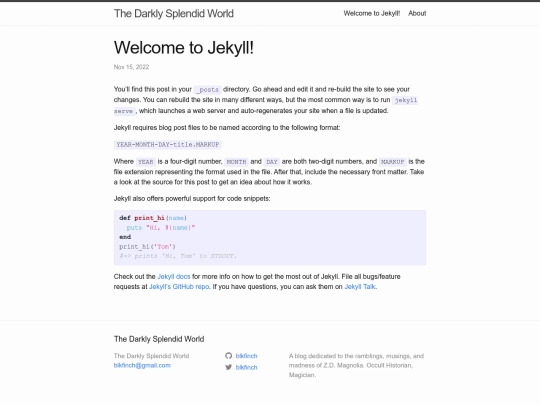Click the inline DAY code label

click(x=272, y=162)
